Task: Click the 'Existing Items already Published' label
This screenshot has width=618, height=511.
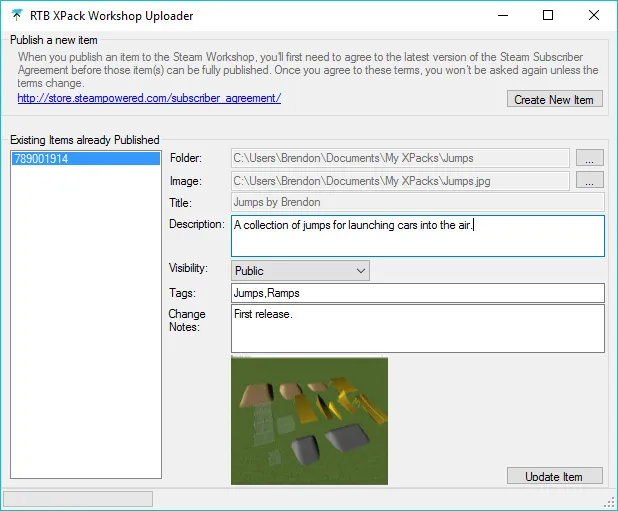Action: click(x=85, y=140)
